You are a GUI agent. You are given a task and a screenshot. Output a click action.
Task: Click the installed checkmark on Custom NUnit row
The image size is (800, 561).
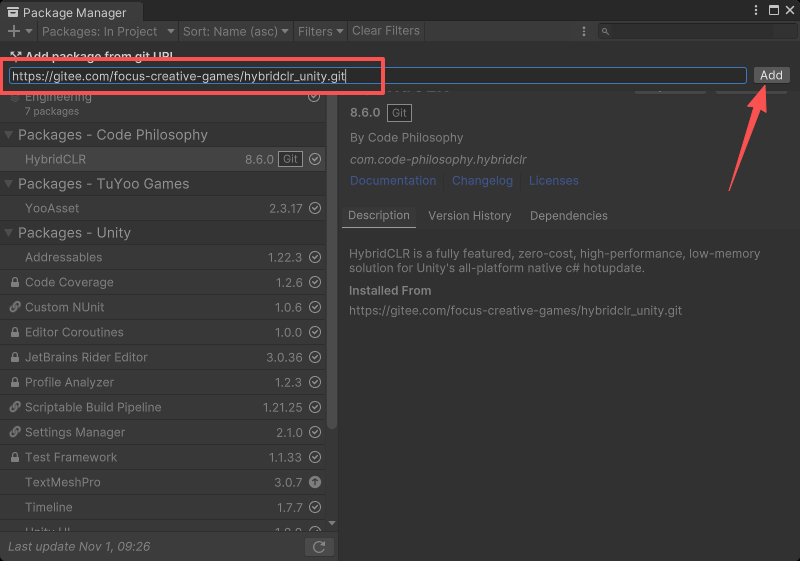pos(315,307)
